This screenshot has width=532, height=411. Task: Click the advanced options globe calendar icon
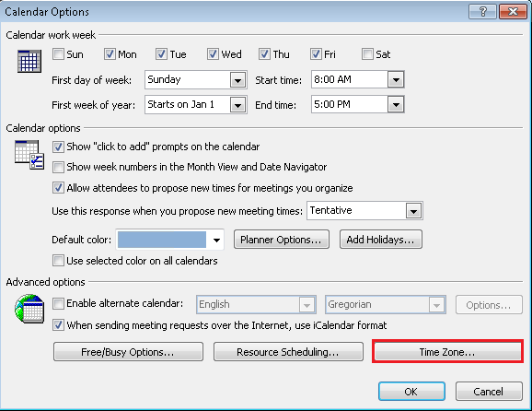[x=29, y=309]
